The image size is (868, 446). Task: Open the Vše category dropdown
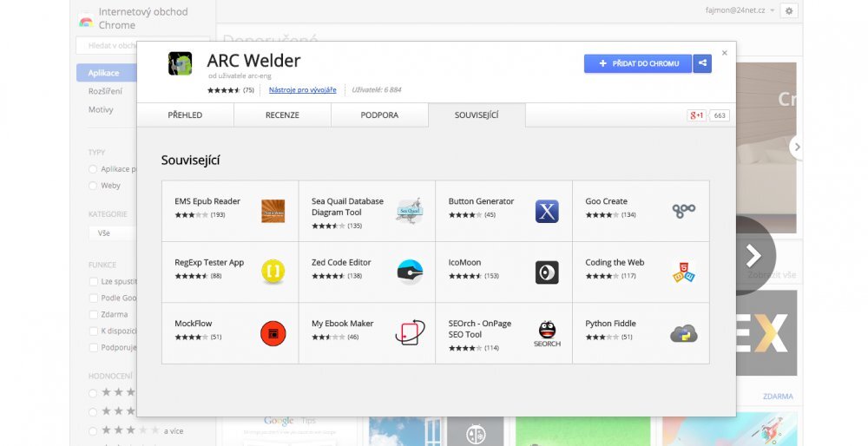tap(113, 233)
